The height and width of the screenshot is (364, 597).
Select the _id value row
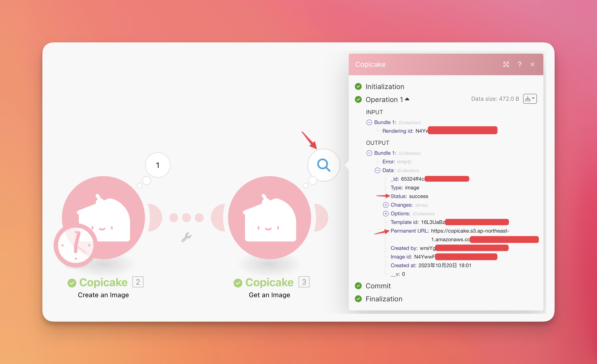(430, 179)
